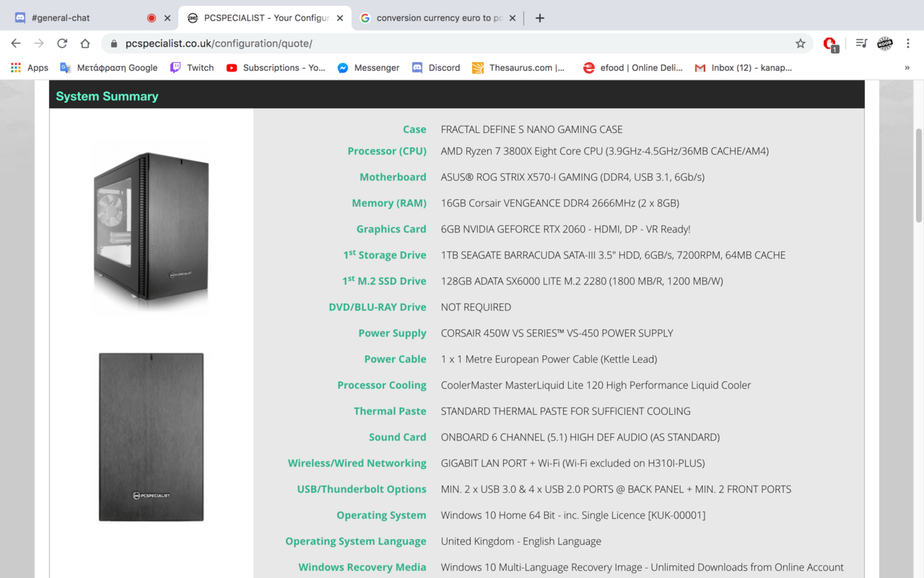924x578 pixels.
Task: Expand hidden bookmarks with the double chevron
Action: 907,67
